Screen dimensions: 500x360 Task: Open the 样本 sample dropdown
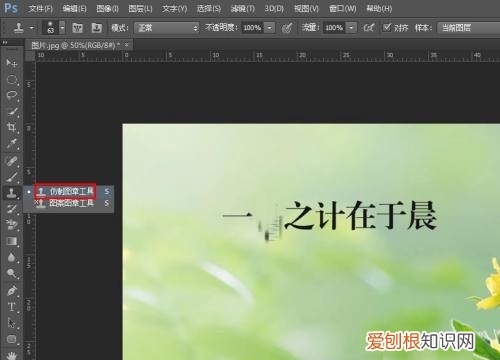pyautogui.click(x=468, y=28)
